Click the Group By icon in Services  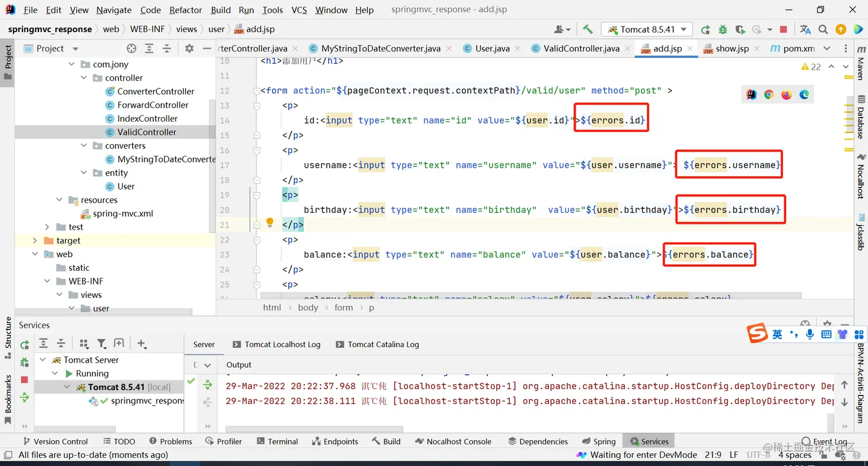[84, 343]
